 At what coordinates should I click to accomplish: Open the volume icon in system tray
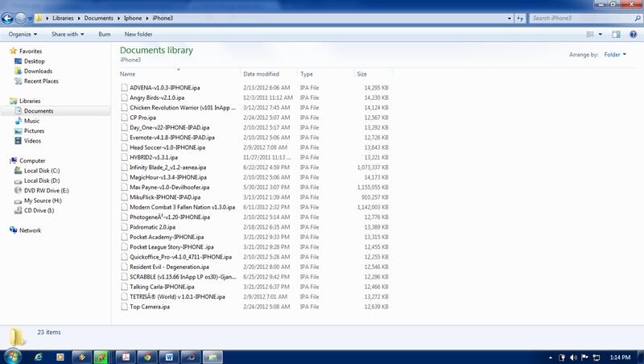[573, 358]
